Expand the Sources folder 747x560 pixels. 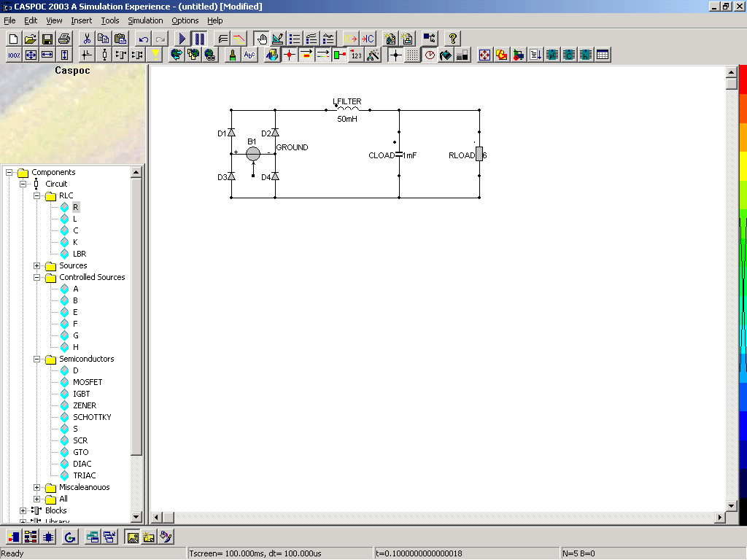coord(36,265)
